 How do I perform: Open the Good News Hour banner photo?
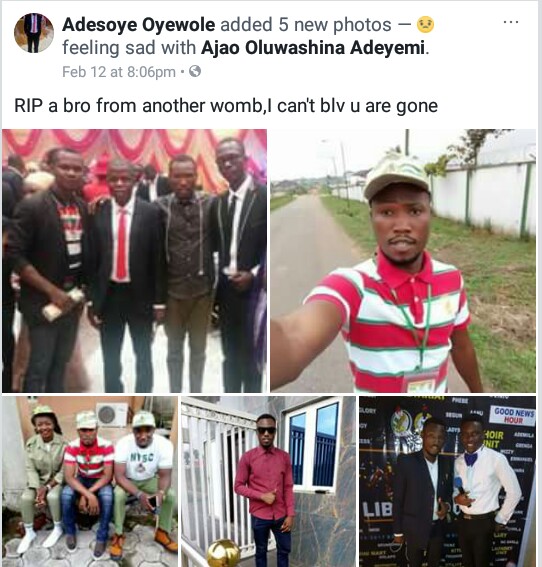click(448, 481)
